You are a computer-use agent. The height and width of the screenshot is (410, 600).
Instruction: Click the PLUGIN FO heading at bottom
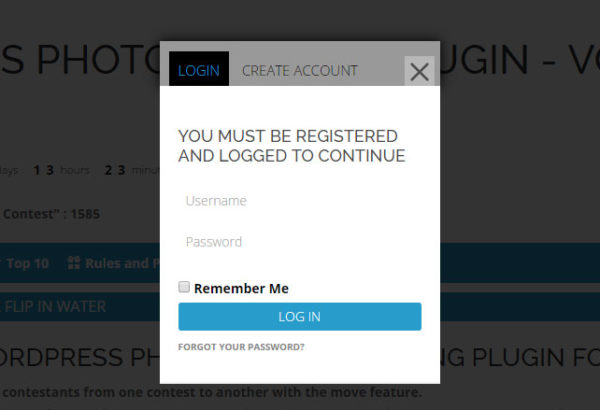point(520,357)
